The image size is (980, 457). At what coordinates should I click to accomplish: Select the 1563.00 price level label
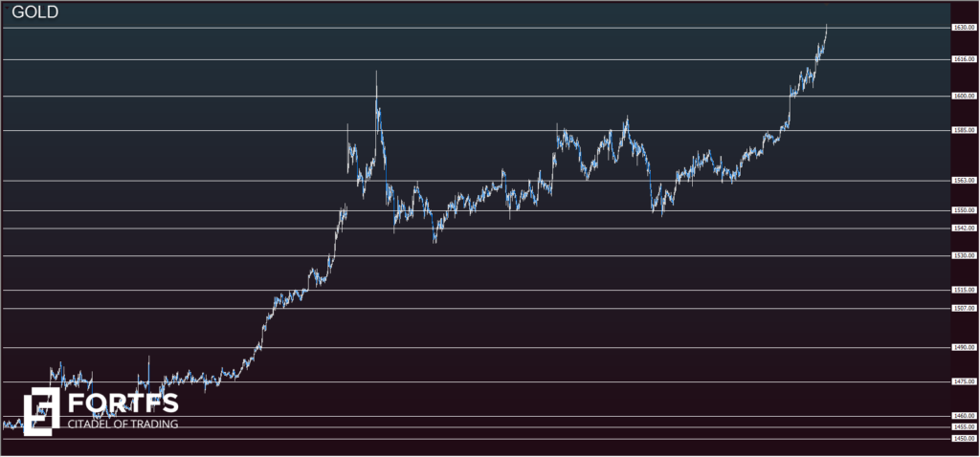coord(963,180)
